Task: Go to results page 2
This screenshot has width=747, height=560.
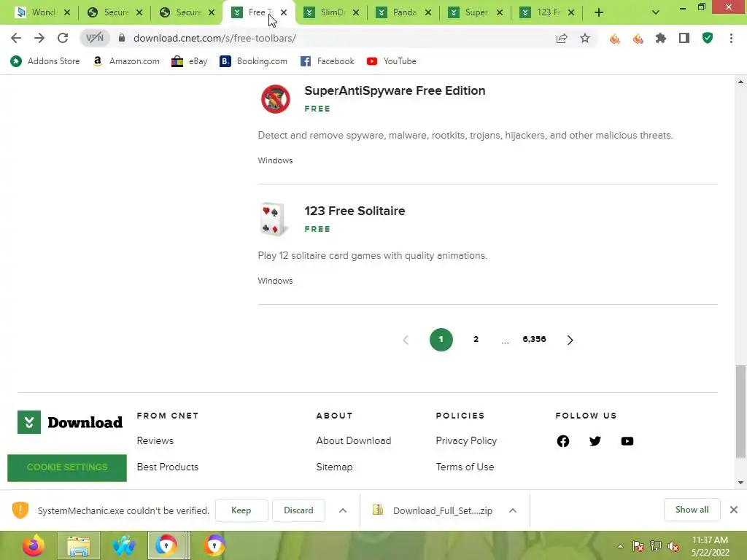Action: pyautogui.click(x=476, y=339)
